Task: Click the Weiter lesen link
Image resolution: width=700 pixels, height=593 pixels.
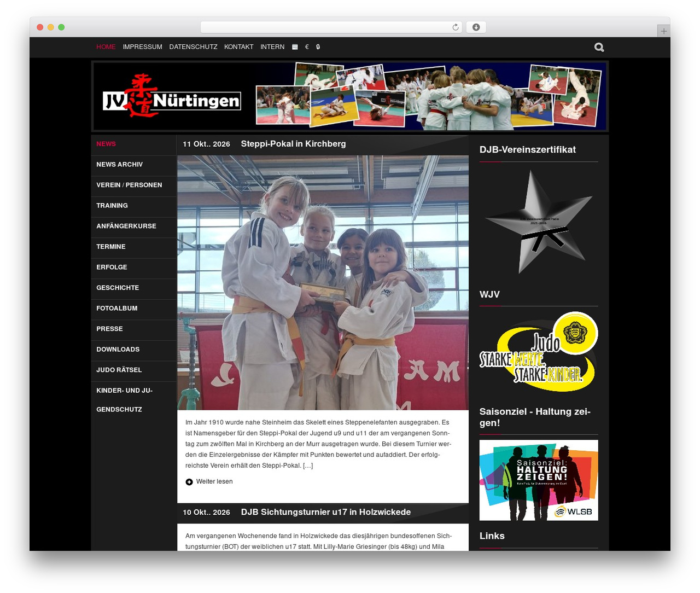Action: [x=214, y=481]
